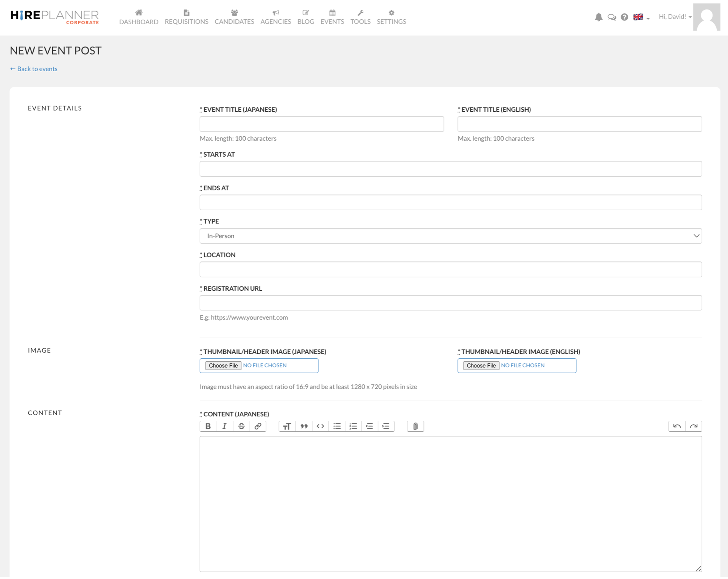Insert a blockquote in the content editor

point(303,426)
